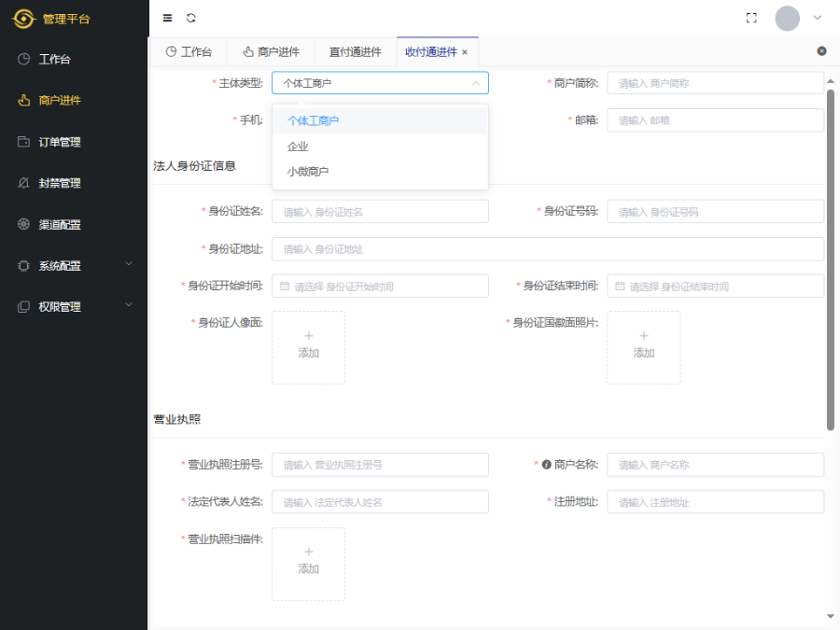
Task: Open 订单管理 in the sidebar
Action: coord(74,142)
